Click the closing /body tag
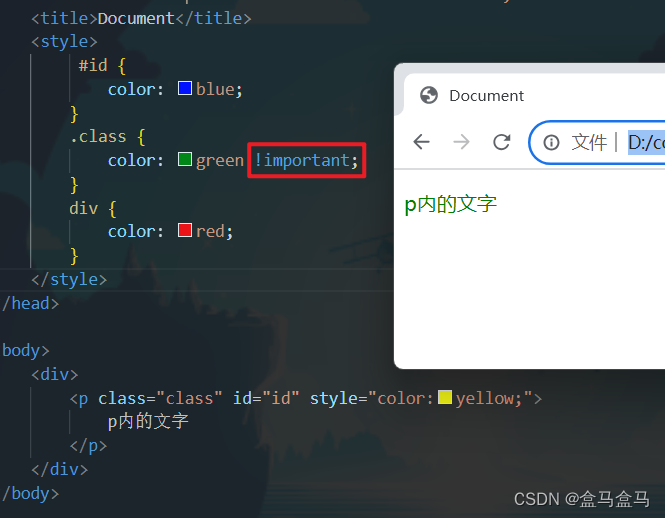665x518 pixels. coord(30,494)
